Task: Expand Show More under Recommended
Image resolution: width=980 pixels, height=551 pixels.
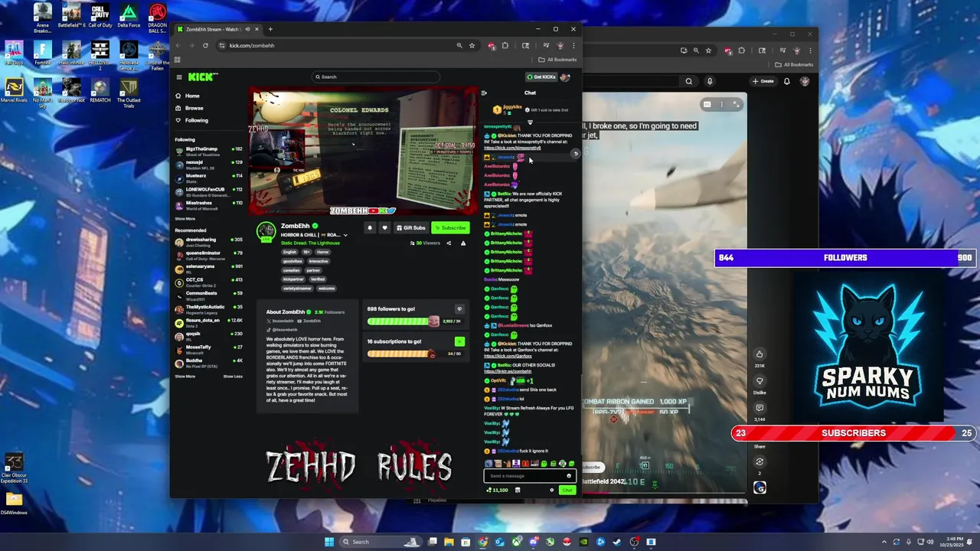Action: 185,377
